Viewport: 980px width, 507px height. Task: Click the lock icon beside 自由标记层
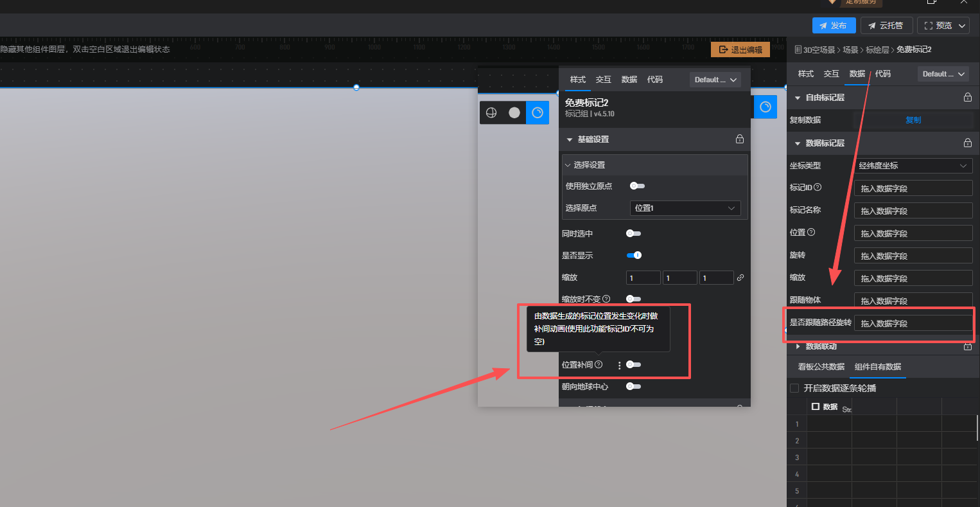(967, 98)
